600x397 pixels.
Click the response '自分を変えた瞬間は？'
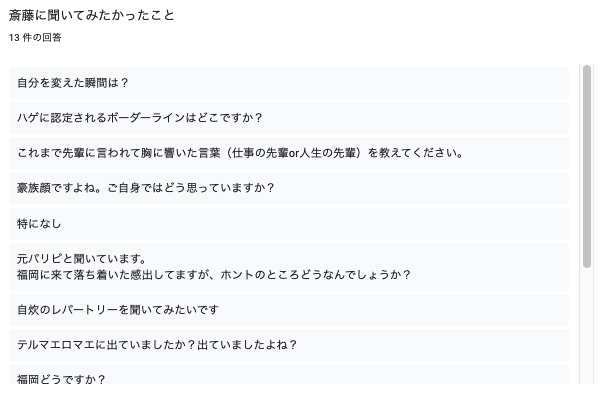(289, 83)
